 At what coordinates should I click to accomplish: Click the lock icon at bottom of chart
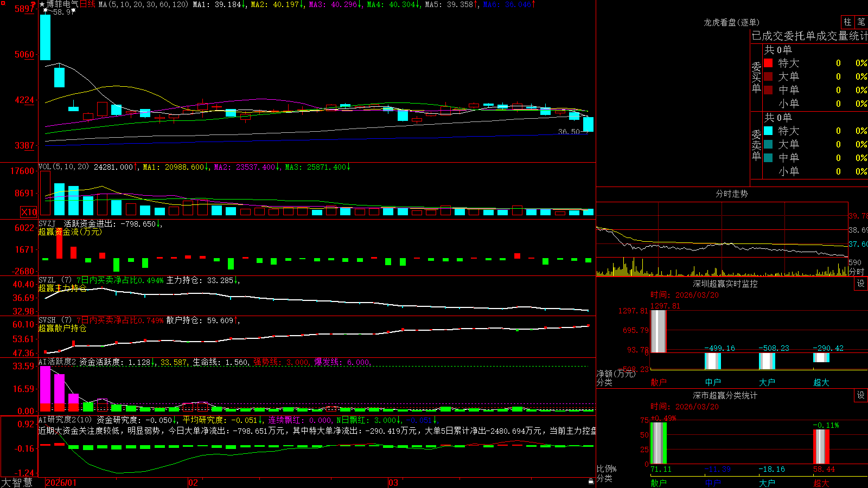coord(591,481)
